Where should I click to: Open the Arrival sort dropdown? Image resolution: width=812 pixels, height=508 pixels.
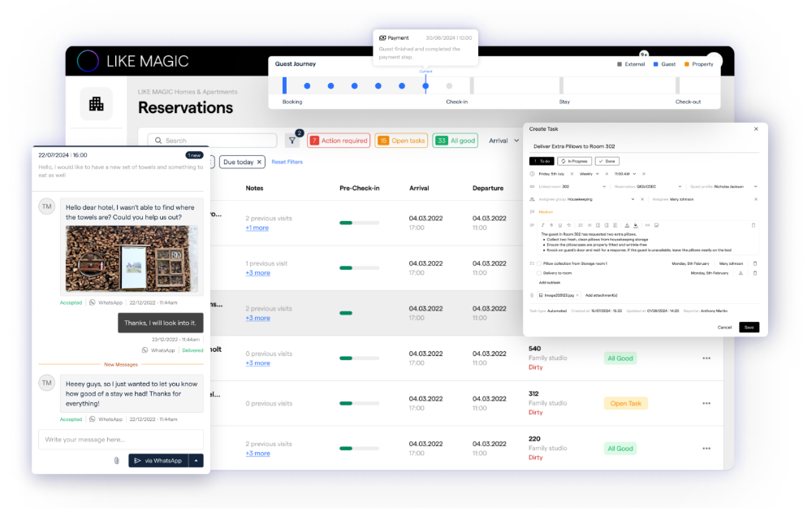pos(502,141)
